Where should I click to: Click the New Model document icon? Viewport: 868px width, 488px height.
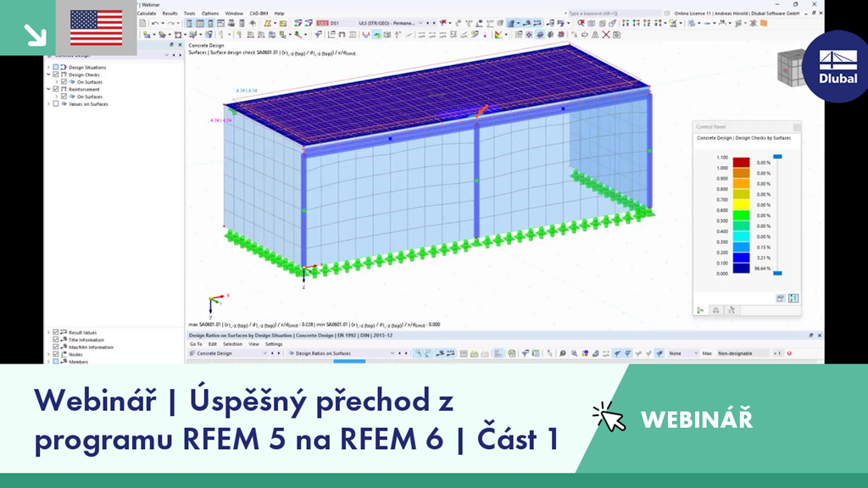[142, 23]
